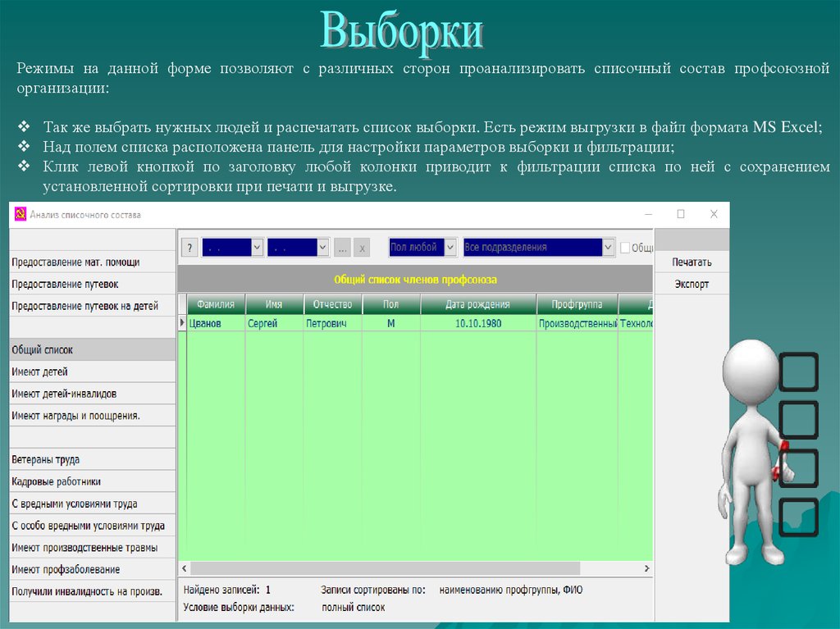Image resolution: width=840 pixels, height=629 pixels.
Task: Open Получили инвалидность на произв. list
Action: [93, 591]
